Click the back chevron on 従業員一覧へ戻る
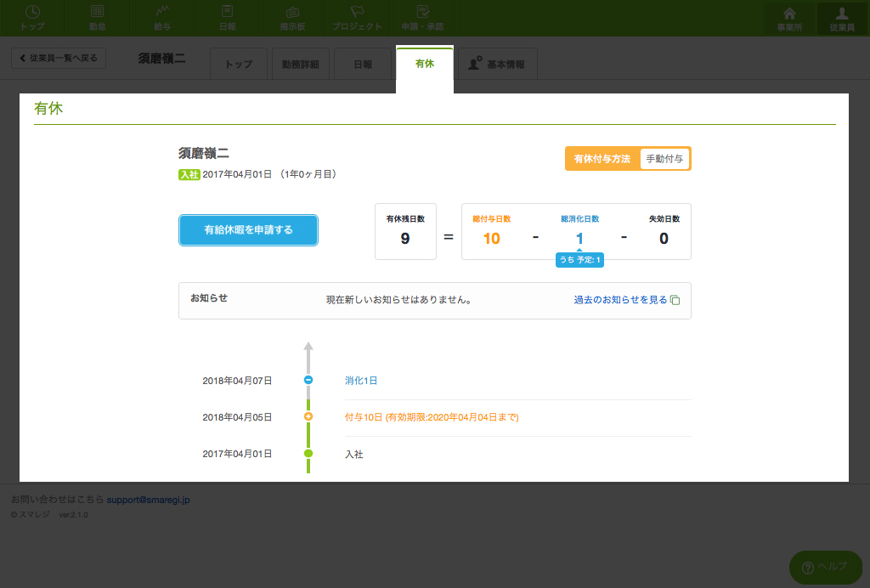This screenshot has width=870, height=588. 22,58
